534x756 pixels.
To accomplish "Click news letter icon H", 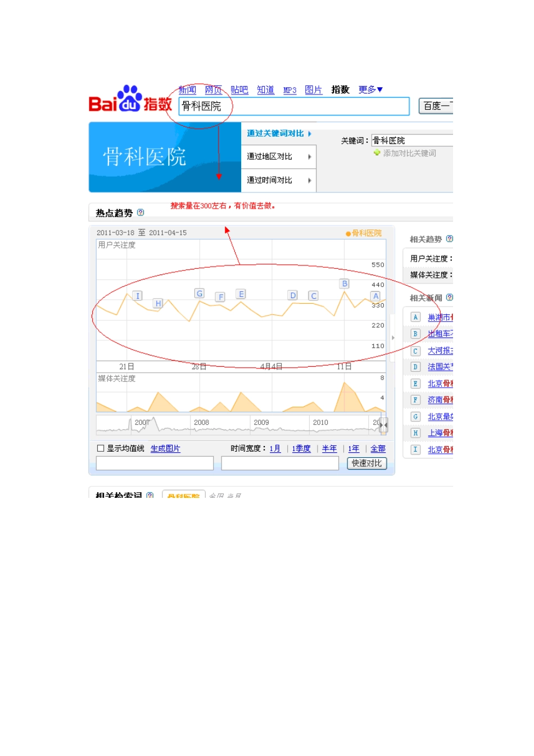I will click(415, 433).
